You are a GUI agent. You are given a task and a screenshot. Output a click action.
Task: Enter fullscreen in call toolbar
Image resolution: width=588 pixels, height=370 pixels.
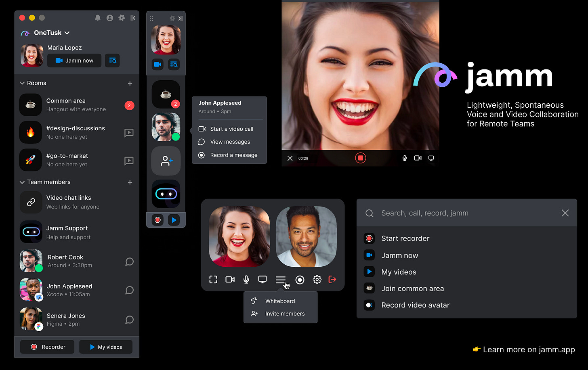pos(213,280)
